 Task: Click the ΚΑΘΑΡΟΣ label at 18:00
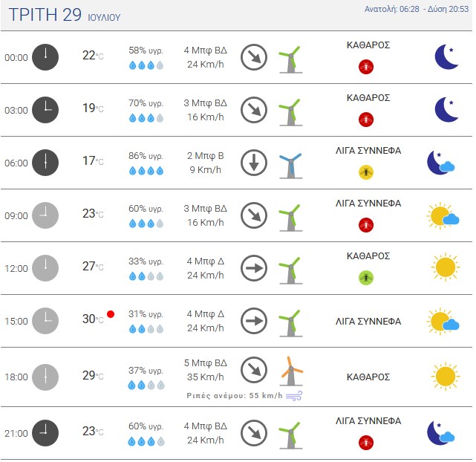[368, 377]
